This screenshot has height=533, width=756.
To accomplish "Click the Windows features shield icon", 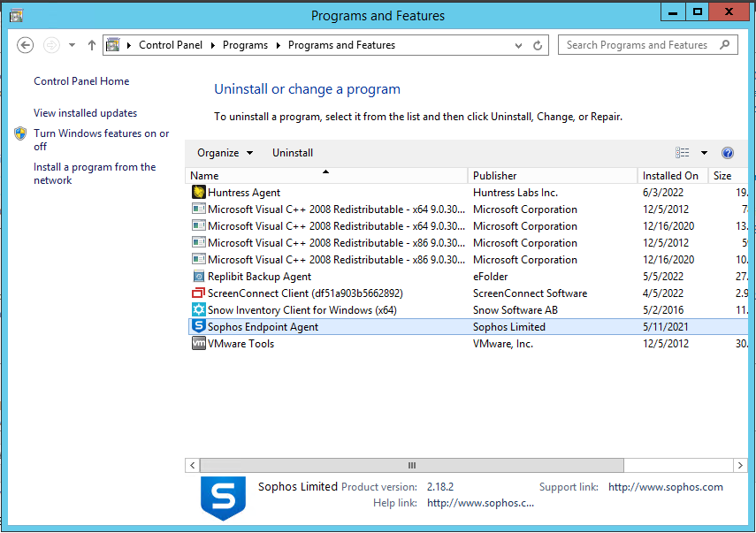I will click(x=20, y=133).
